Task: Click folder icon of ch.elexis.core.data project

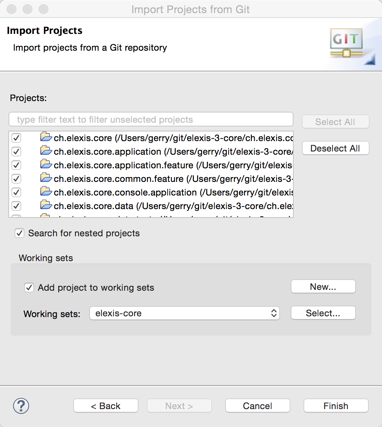Action: pos(46,205)
